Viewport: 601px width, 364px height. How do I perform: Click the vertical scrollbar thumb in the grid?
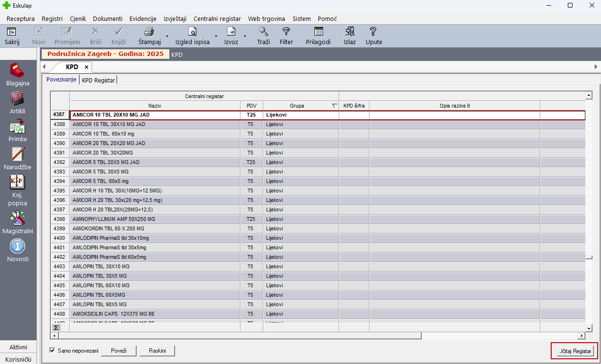click(589, 258)
